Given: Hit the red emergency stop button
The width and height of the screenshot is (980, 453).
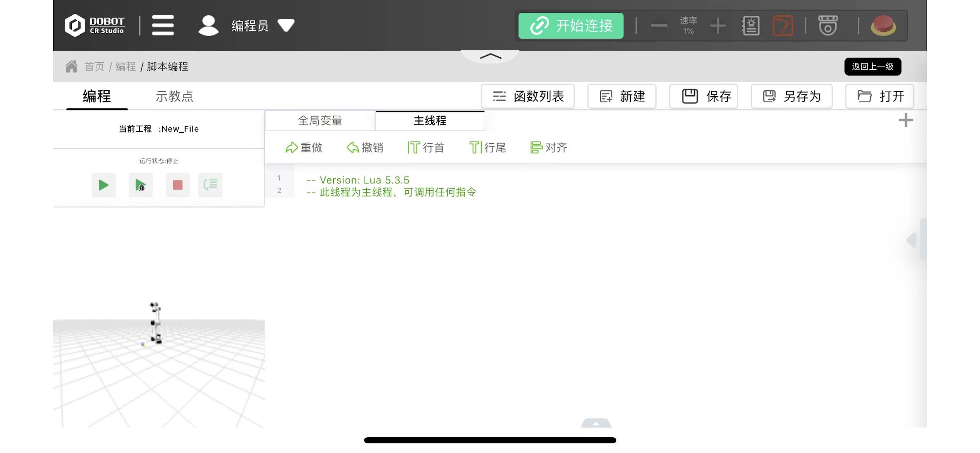Looking at the screenshot, I should [883, 26].
